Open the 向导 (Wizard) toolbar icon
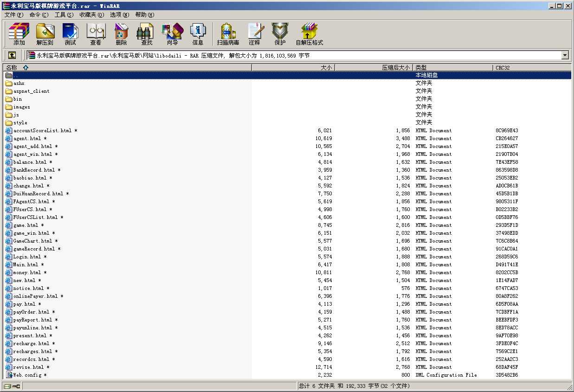The height and width of the screenshot is (392, 574). tap(172, 34)
